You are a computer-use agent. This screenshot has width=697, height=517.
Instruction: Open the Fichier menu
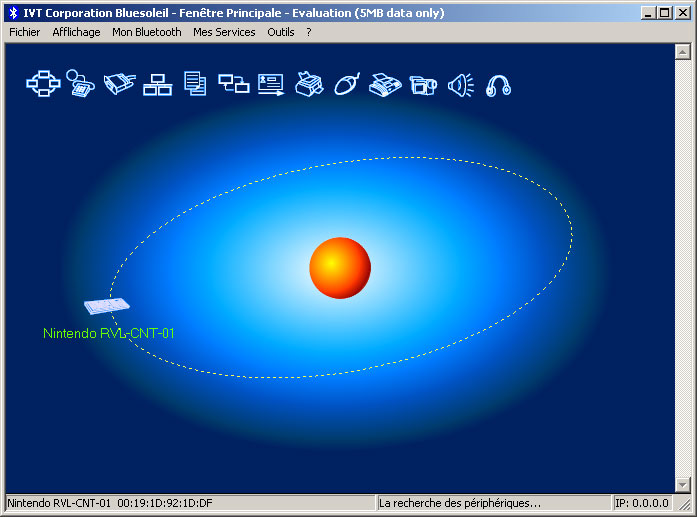pyautogui.click(x=24, y=32)
